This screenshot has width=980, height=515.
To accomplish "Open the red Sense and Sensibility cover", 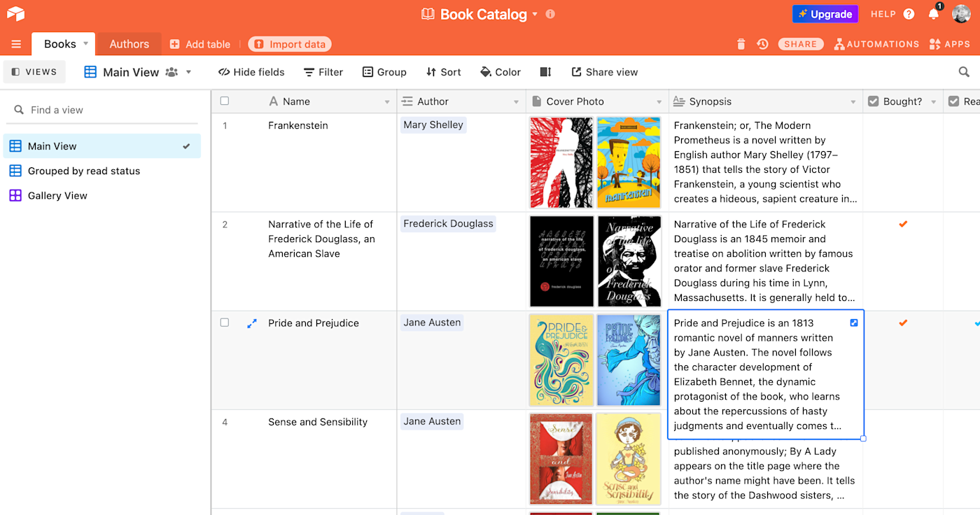I will (x=561, y=459).
